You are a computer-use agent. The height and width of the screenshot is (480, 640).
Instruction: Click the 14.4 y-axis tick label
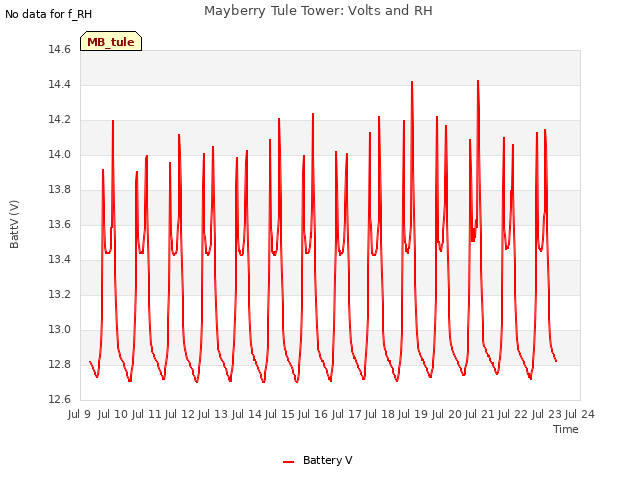click(x=60, y=84)
